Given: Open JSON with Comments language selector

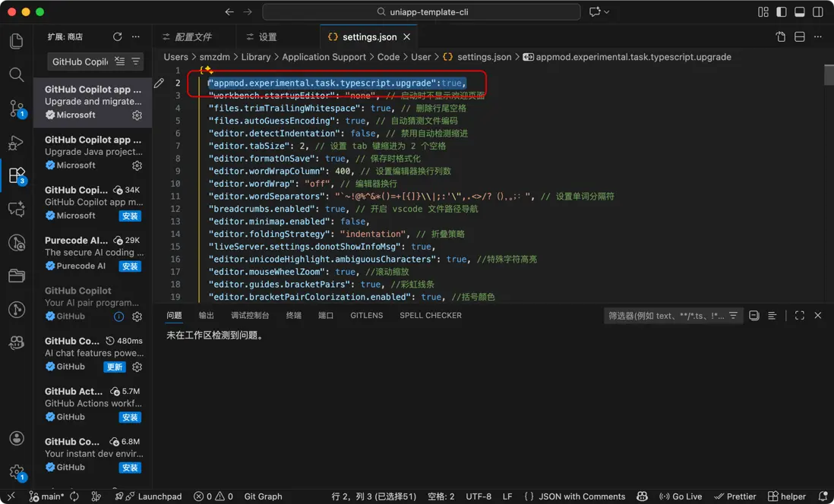Looking at the screenshot, I should click(582, 496).
